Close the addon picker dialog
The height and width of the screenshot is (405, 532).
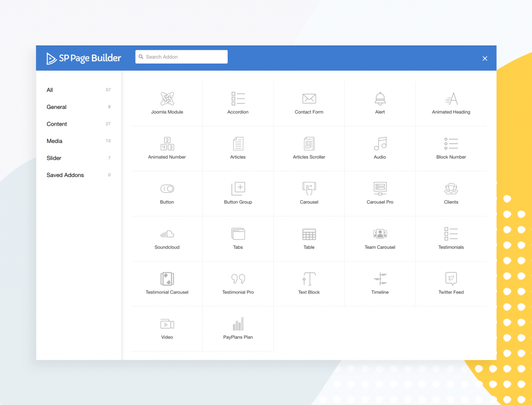point(485,59)
